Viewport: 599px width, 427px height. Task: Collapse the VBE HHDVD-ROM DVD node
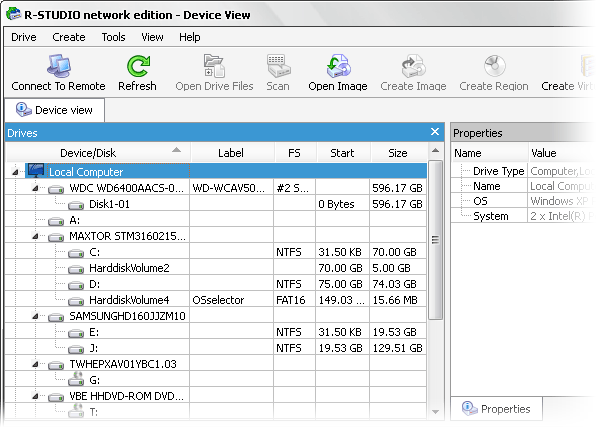tap(35, 396)
